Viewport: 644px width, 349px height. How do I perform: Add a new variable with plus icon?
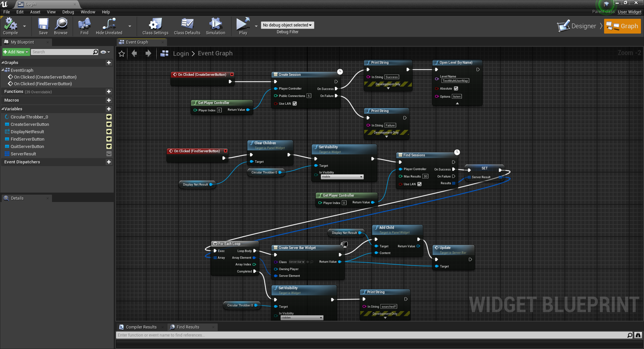pos(109,109)
